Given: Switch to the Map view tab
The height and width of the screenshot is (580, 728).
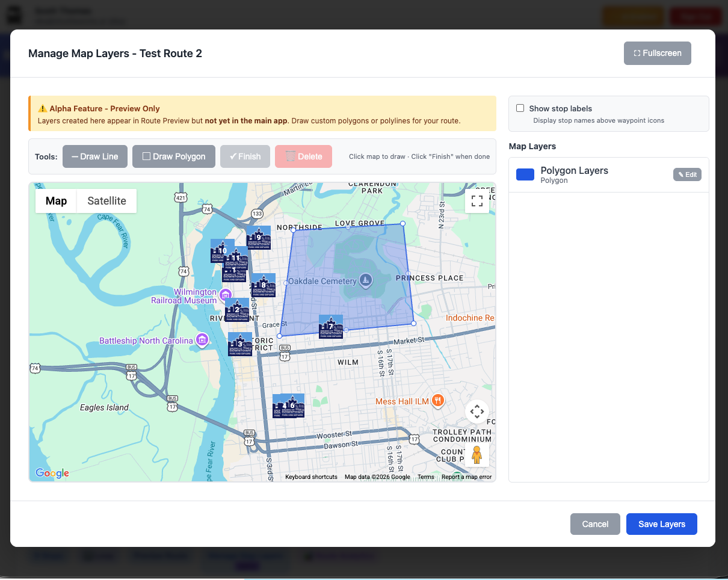Looking at the screenshot, I should pos(56,201).
